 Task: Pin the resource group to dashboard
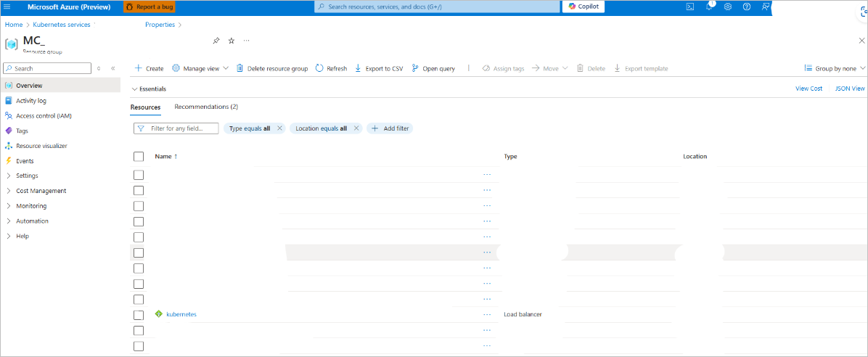pyautogui.click(x=216, y=41)
